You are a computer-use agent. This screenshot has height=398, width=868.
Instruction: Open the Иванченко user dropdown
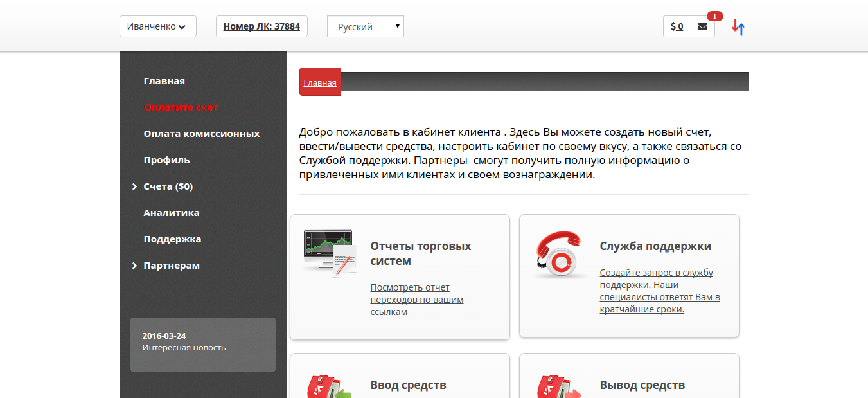pyautogui.click(x=158, y=26)
